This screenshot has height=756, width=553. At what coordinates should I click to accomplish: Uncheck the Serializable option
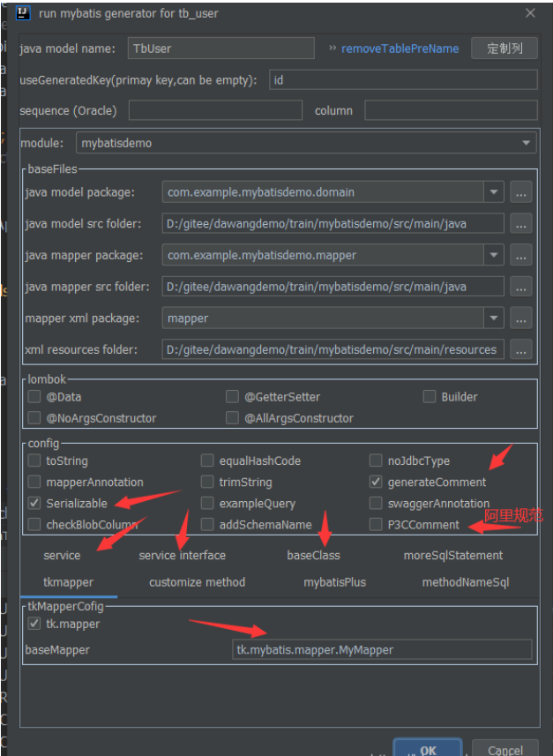pyautogui.click(x=34, y=504)
